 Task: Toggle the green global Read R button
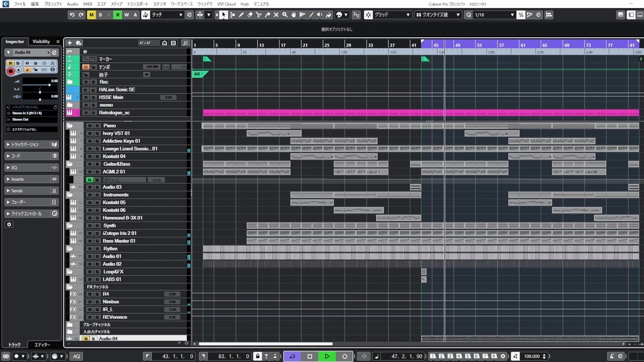point(118,15)
